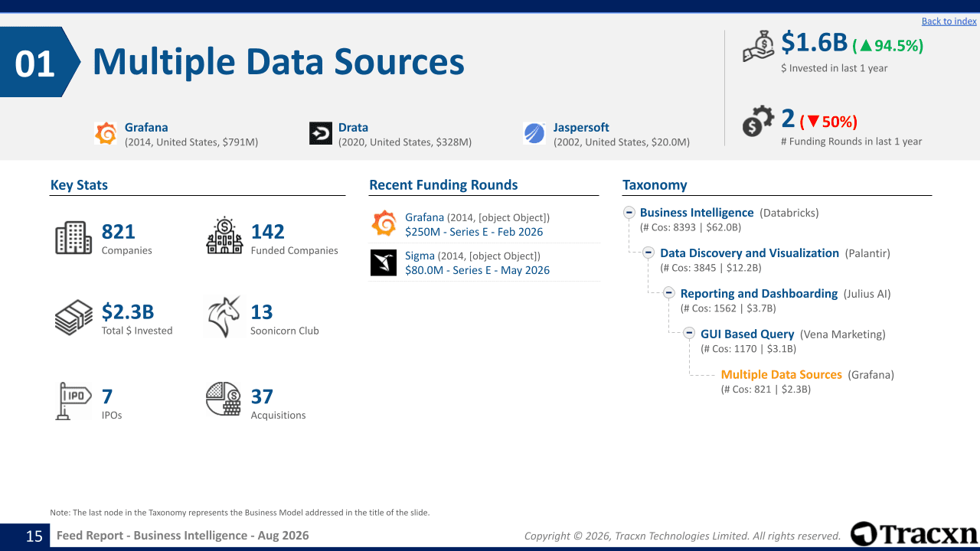Viewport: 980px width, 551px height.
Task: Click the '# Cos: 1562 | $3.7B' detail
Action: point(728,308)
